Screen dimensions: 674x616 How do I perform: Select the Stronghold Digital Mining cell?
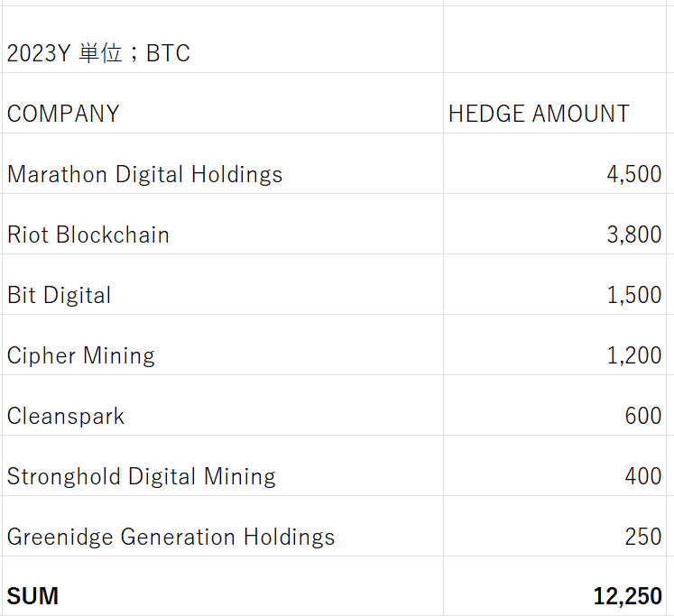[142, 476]
